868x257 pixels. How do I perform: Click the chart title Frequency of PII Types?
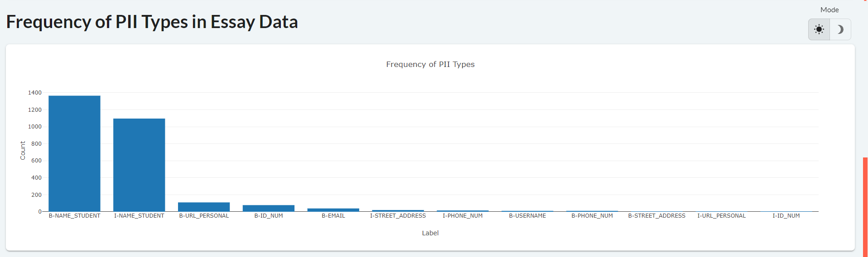[x=430, y=64]
